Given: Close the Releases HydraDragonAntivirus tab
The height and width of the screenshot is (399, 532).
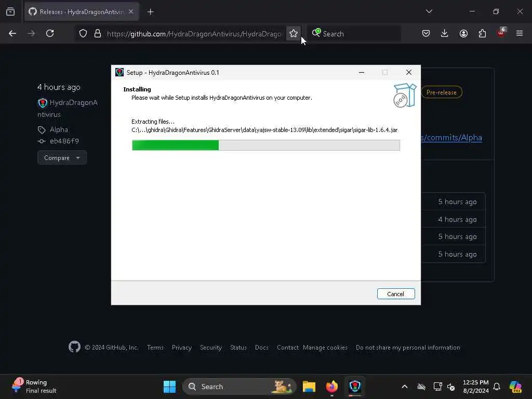Looking at the screenshot, I should pyautogui.click(x=131, y=11).
